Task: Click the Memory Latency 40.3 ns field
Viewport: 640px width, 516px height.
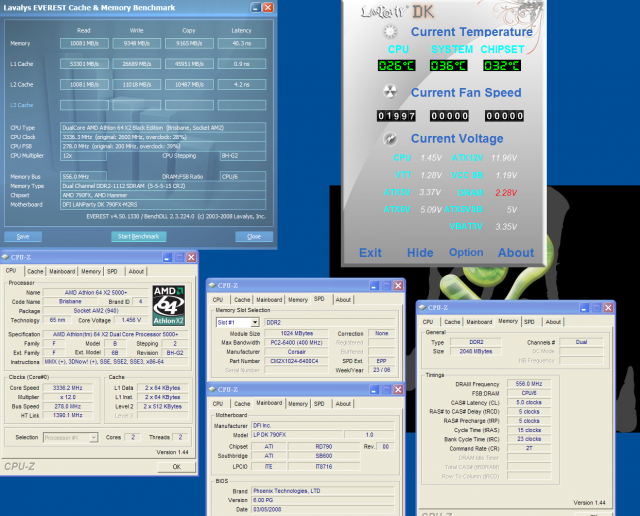Action: [242, 43]
